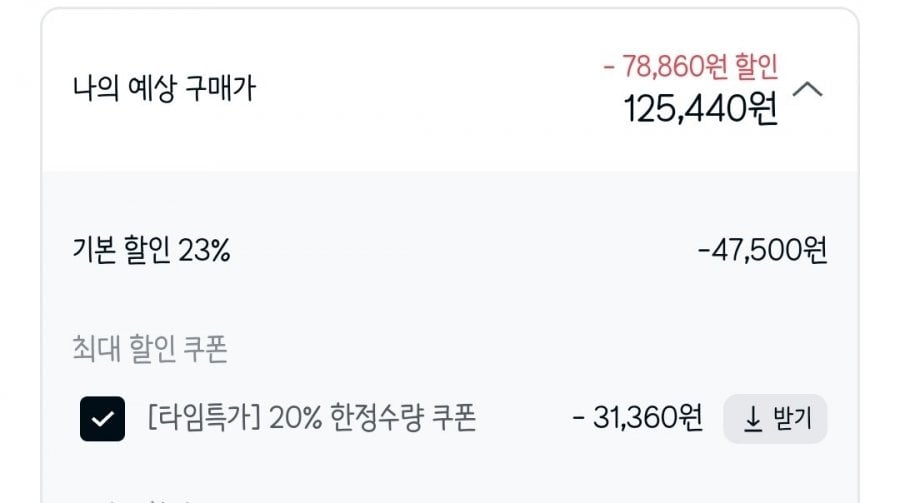Click the 최대 할인 쿠폰 section heading

150,350
